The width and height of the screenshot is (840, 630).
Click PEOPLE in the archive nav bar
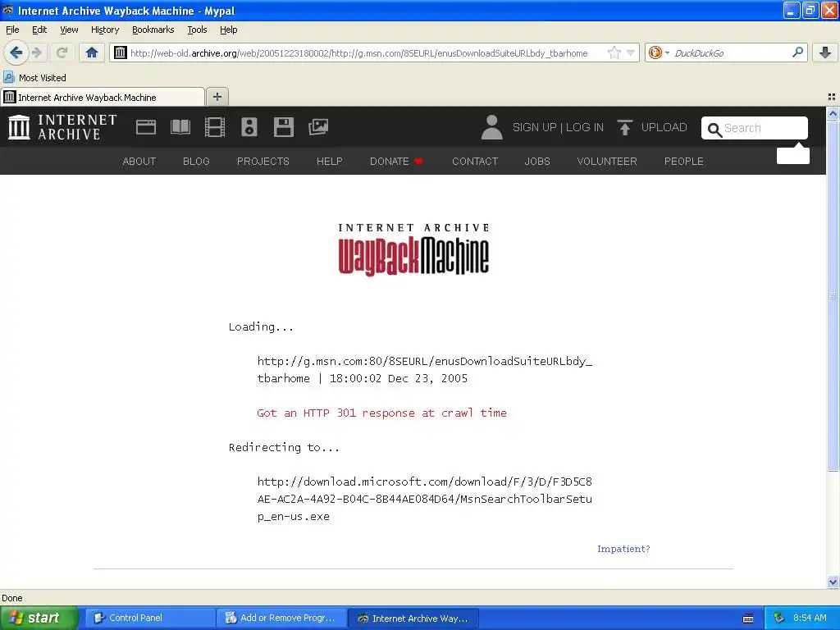point(684,162)
